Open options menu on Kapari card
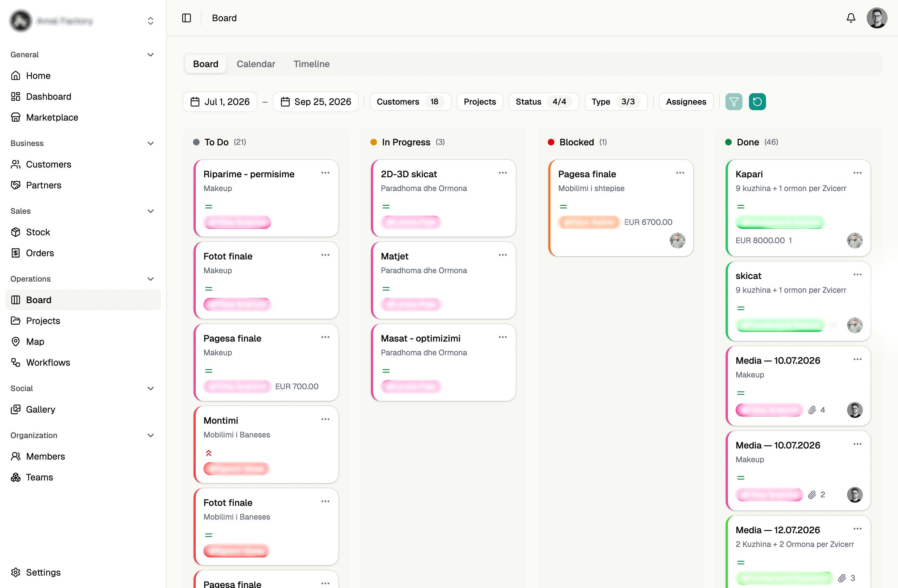This screenshot has width=898, height=588. coord(857,173)
